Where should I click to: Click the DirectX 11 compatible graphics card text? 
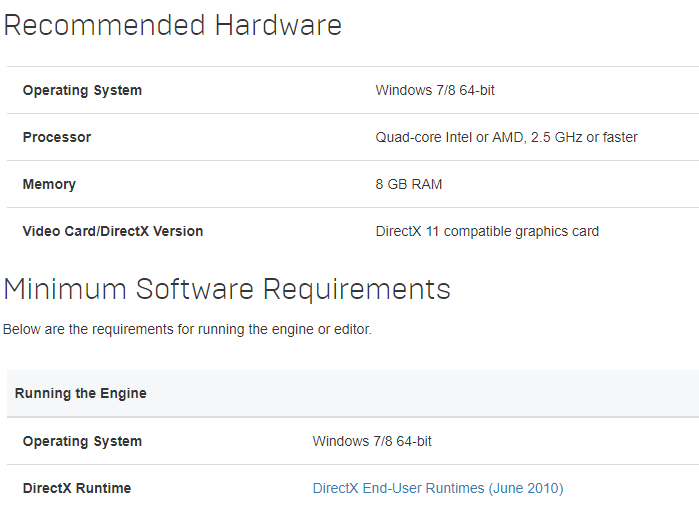(487, 231)
